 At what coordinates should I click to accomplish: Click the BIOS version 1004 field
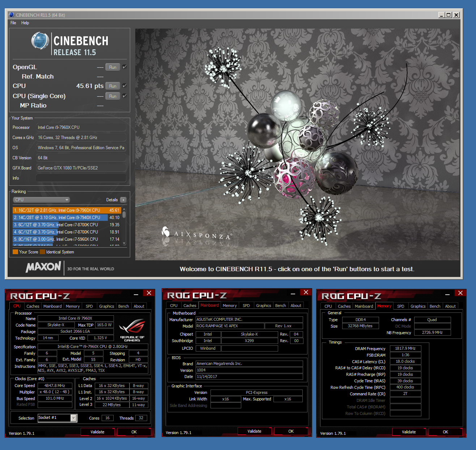tap(249, 370)
